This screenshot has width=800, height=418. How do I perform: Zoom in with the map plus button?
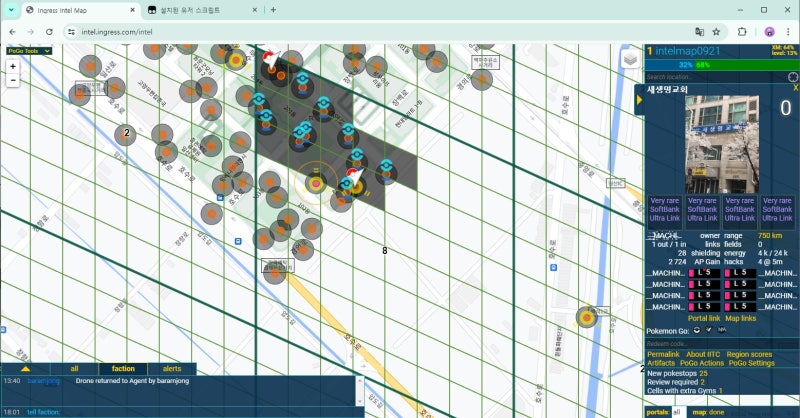point(13,66)
